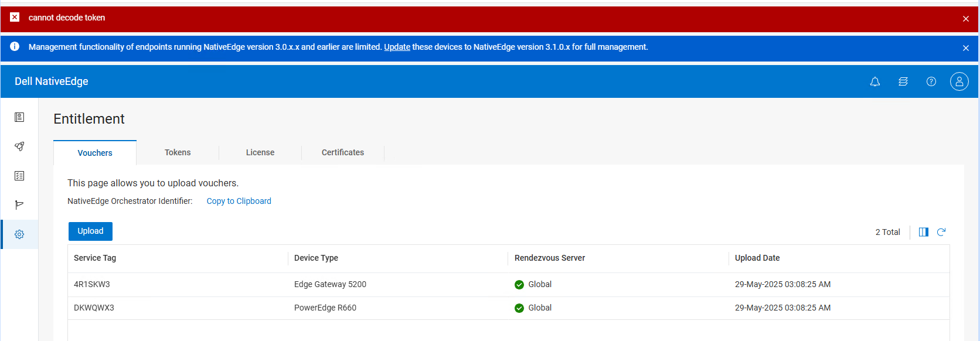Image resolution: width=980 pixels, height=341 pixels.
Task: Click the Upload button
Action: pyautogui.click(x=90, y=231)
